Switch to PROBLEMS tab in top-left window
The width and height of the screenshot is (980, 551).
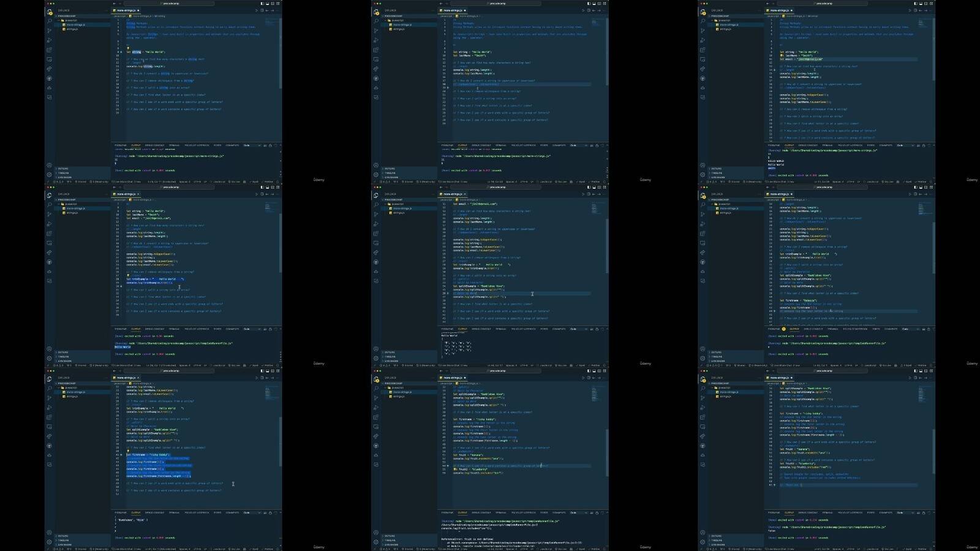121,145
